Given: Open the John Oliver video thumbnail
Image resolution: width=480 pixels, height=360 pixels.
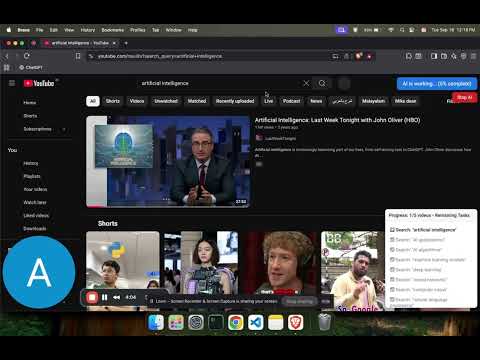Looking at the screenshot, I should pyautogui.click(x=168, y=161).
